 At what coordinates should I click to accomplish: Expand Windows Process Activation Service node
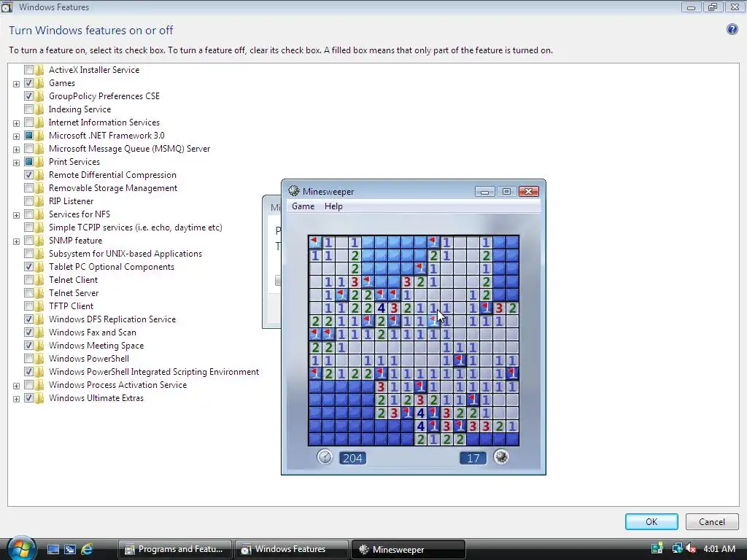point(16,386)
